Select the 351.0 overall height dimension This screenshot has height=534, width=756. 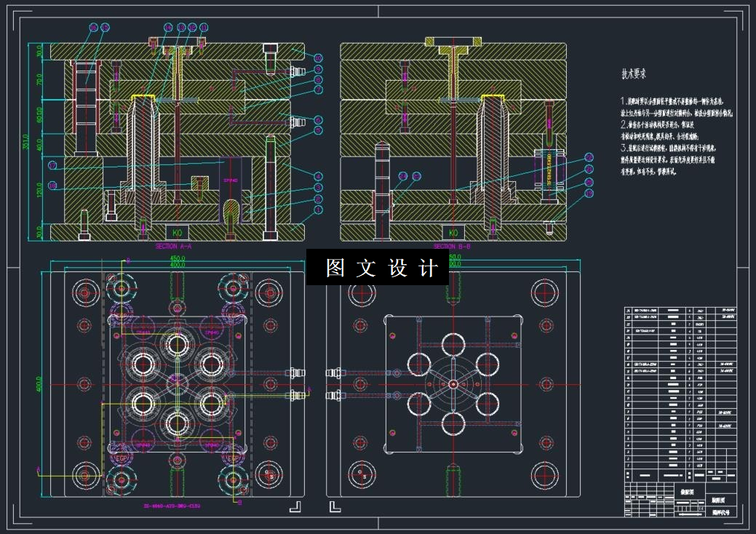(26, 142)
